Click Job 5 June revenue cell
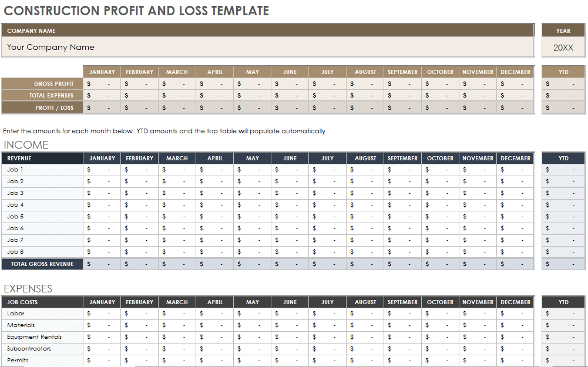588x367 pixels. coord(290,217)
